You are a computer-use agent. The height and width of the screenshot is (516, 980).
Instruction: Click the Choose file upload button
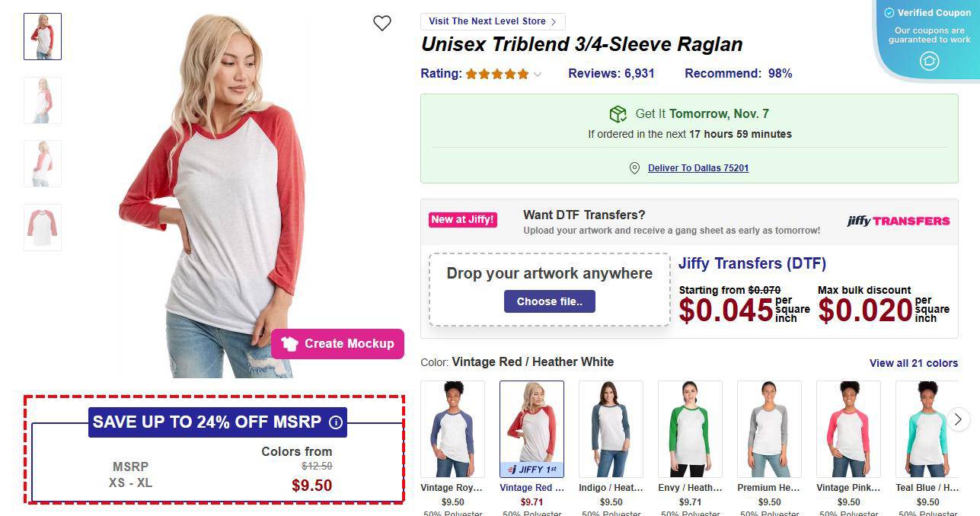(x=549, y=301)
